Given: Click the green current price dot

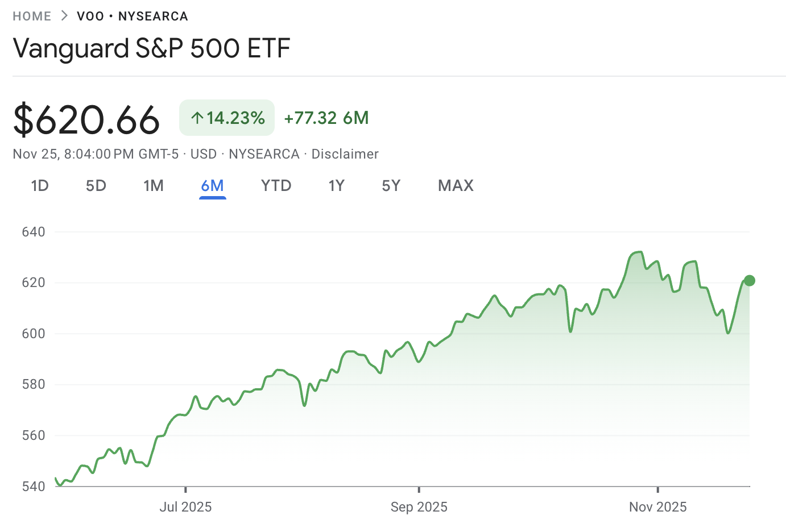Looking at the screenshot, I should click(x=750, y=280).
